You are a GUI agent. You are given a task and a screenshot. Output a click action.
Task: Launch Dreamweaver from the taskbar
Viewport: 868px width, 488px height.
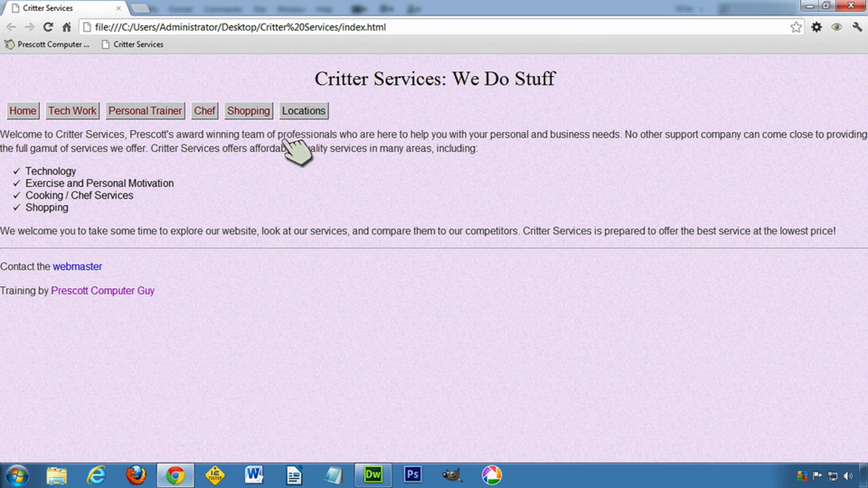click(x=372, y=474)
